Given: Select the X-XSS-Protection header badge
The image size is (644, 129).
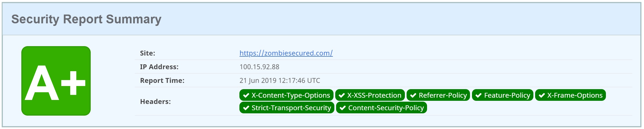Looking at the screenshot, I should (370, 95).
